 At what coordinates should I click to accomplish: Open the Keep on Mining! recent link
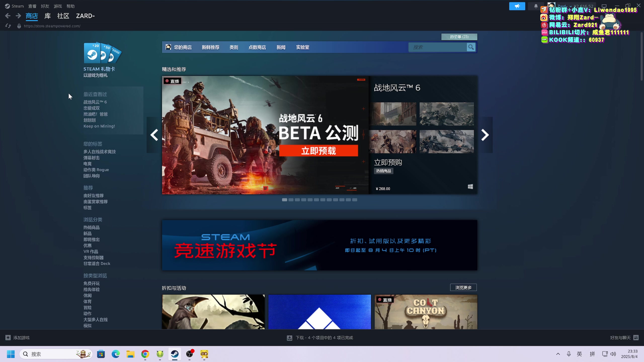(99, 126)
